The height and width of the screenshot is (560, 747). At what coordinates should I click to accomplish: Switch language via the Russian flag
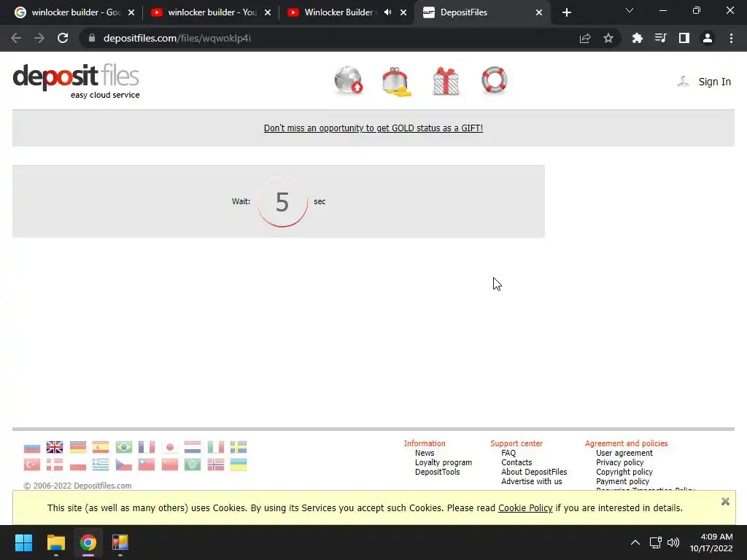click(32, 448)
